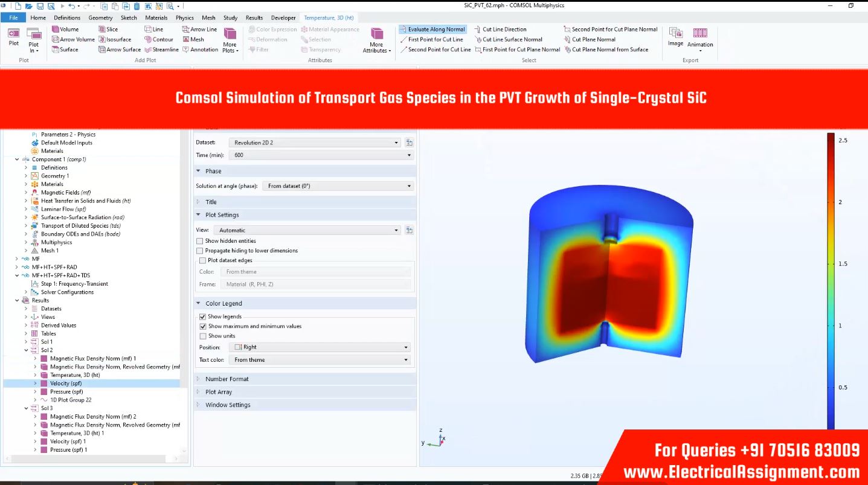Uncheck Show maximum and minimum values
This screenshot has height=485, width=868.
click(x=203, y=326)
